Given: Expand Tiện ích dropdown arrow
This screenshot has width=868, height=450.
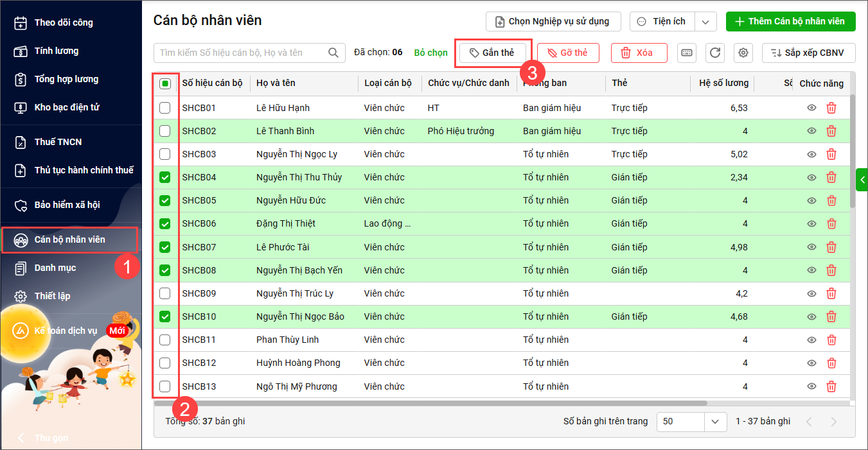Looking at the screenshot, I should click(705, 21).
